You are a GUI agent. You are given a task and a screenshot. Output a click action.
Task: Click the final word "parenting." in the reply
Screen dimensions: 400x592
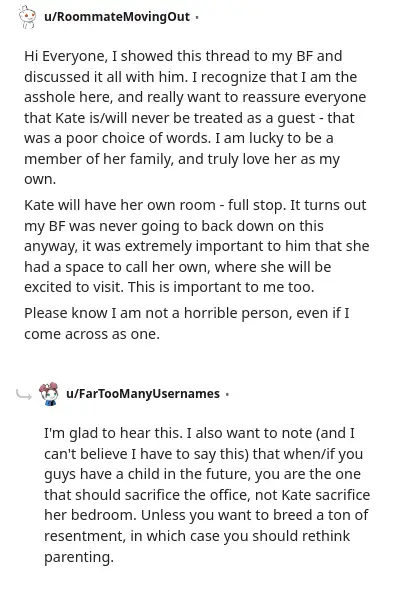79,557
